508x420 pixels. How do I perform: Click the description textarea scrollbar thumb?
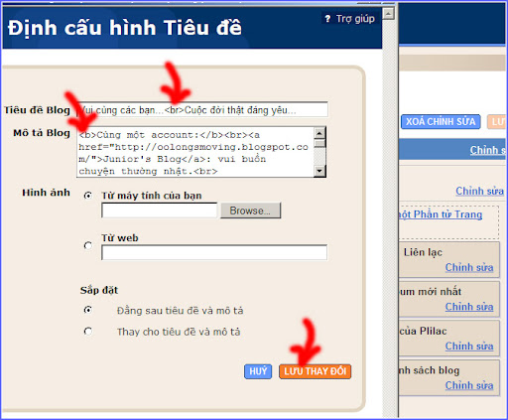[x=319, y=143]
